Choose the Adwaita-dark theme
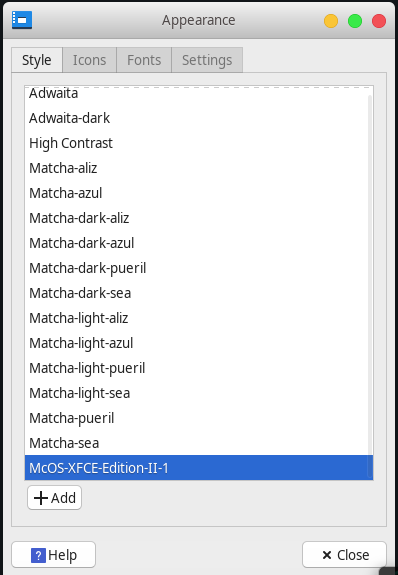 coord(198,118)
